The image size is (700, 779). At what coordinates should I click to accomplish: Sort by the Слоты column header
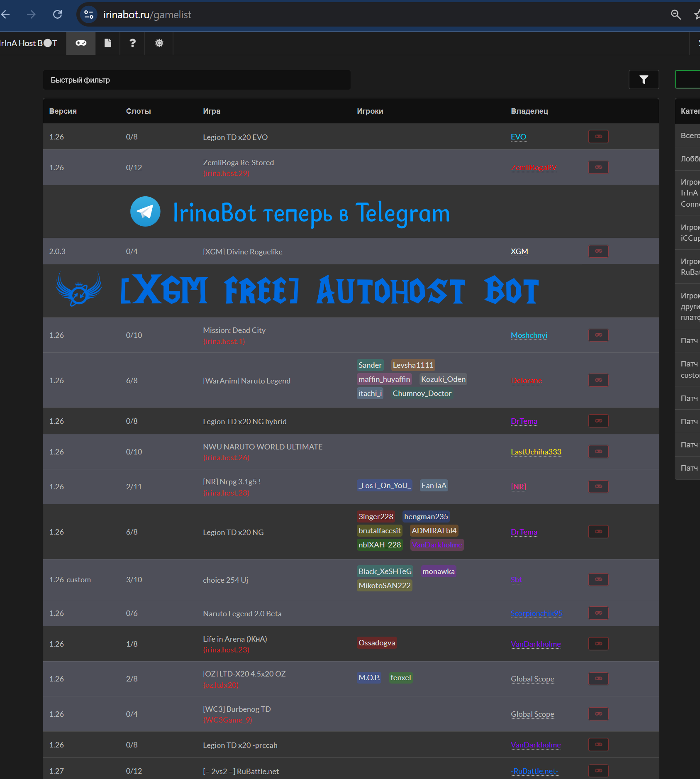[138, 111]
